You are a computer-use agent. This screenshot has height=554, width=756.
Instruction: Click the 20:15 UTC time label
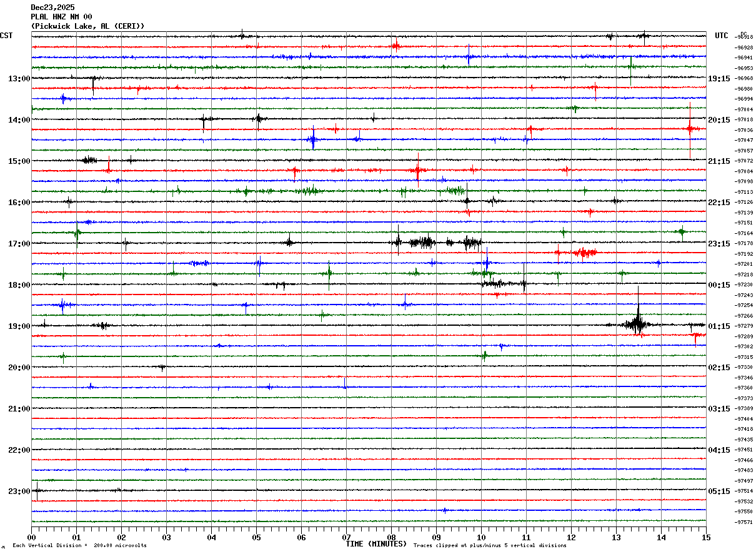[719, 120]
